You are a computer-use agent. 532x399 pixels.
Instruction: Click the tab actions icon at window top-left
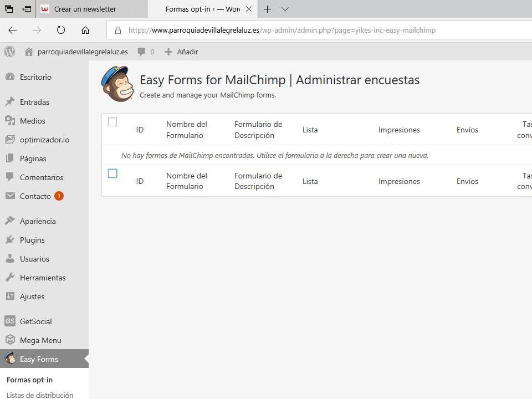pos(9,9)
